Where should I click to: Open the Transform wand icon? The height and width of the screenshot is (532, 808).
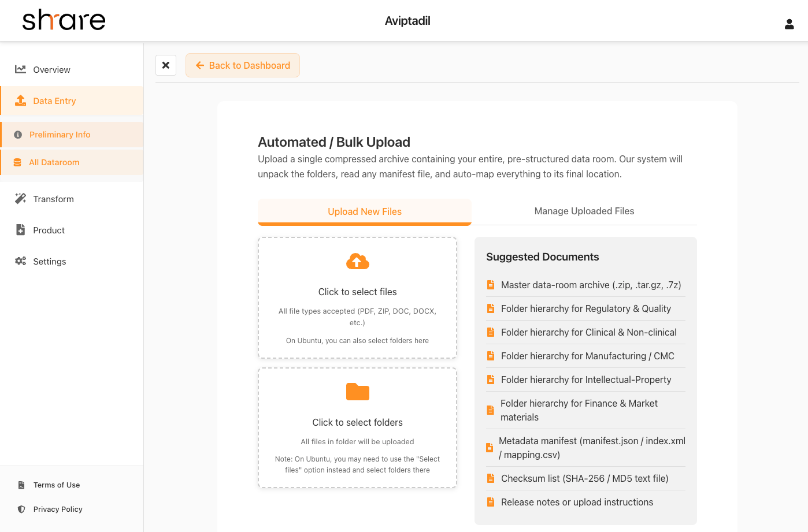[21, 198]
